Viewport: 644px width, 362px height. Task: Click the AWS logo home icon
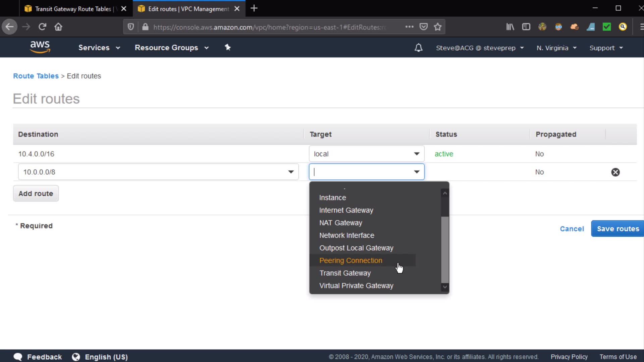pyautogui.click(x=40, y=47)
